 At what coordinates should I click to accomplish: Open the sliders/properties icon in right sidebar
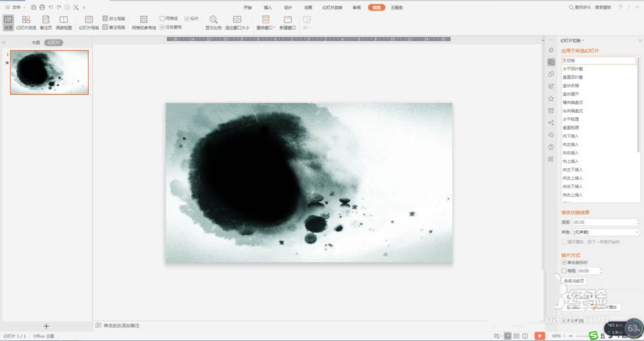pyautogui.click(x=551, y=86)
